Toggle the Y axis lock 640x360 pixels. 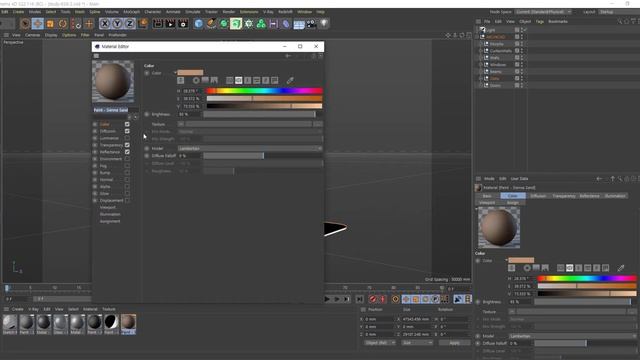[x=117, y=24]
